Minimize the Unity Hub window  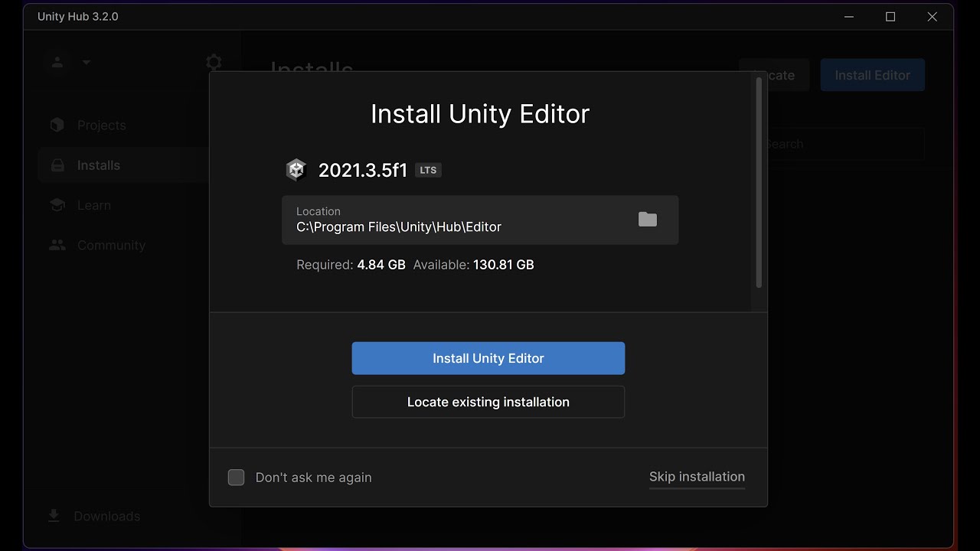849,17
